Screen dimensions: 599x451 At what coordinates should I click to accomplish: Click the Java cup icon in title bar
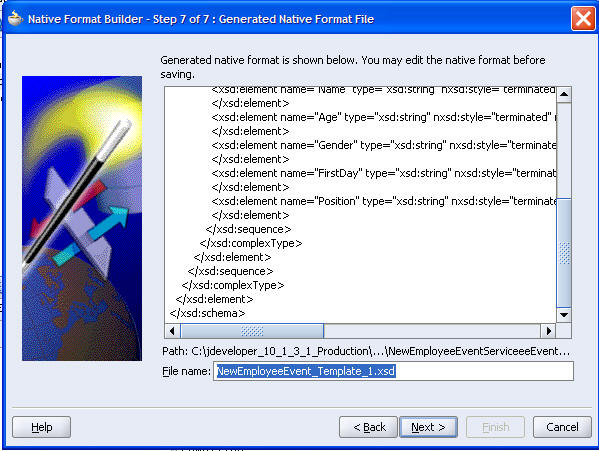[15, 18]
